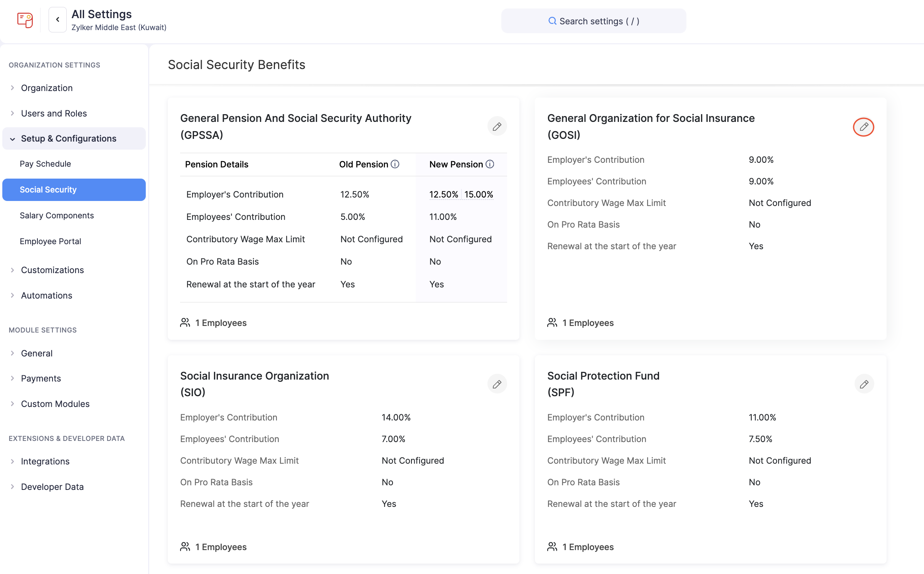
Task: View 1 Employees under the GOSI card
Action: pos(588,322)
